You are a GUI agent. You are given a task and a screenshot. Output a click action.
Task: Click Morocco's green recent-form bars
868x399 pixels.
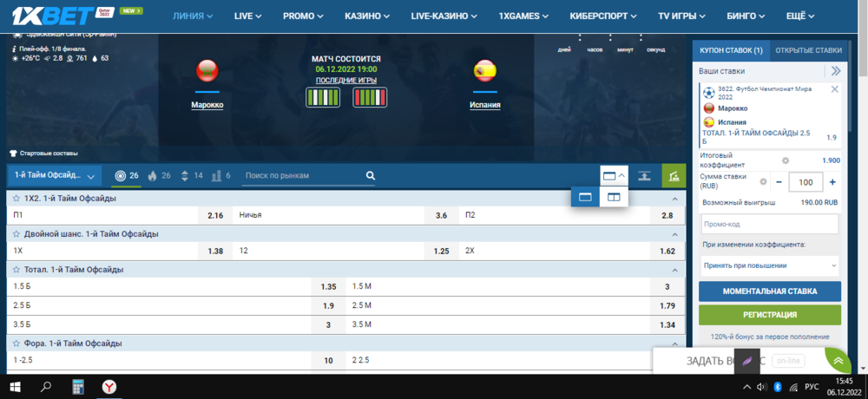click(x=323, y=97)
